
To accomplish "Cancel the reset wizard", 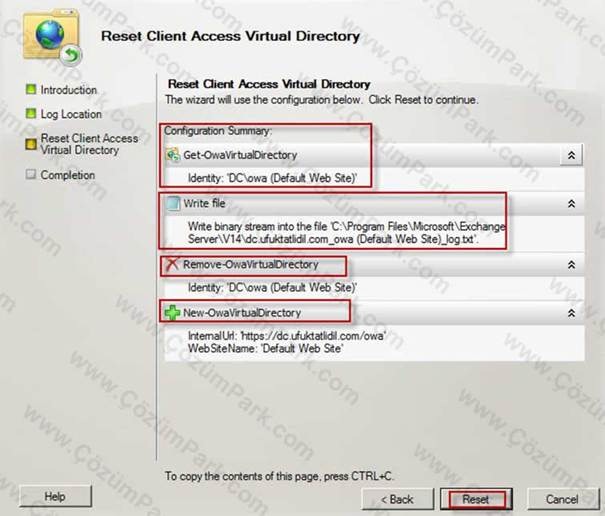I will [x=563, y=499].
